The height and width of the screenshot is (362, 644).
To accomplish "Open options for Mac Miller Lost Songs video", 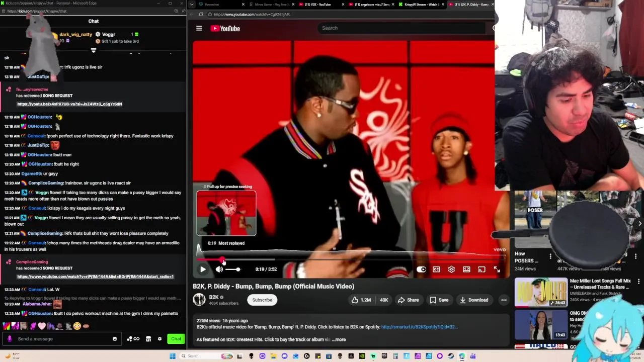I will click(x=638, y=282).
